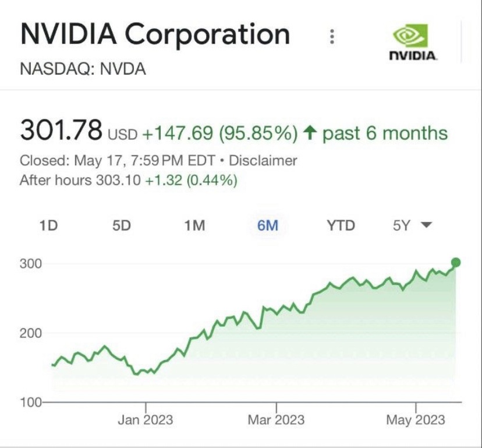Viewport: 482px width, 448px height.
Task: Click the green up arrow indicator
Action: [x=309, y=133]
